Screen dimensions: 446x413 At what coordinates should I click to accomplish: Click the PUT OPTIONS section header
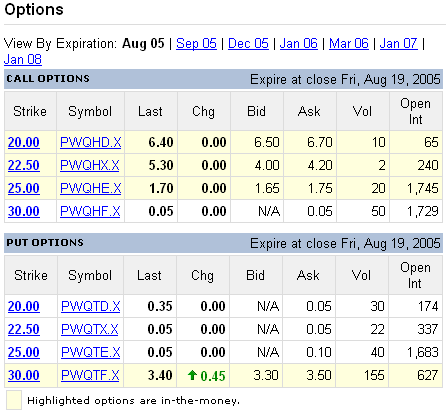click(45, 242)
